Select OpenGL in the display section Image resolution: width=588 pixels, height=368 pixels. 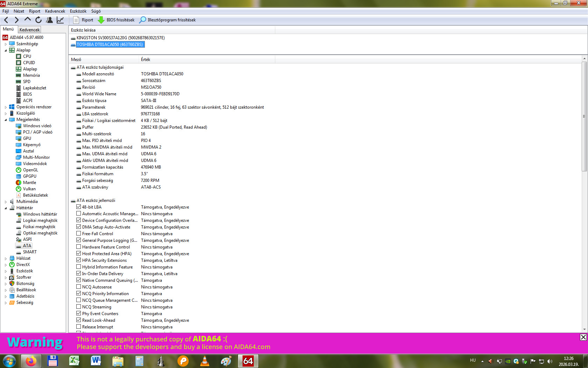[x=30, y=170]
